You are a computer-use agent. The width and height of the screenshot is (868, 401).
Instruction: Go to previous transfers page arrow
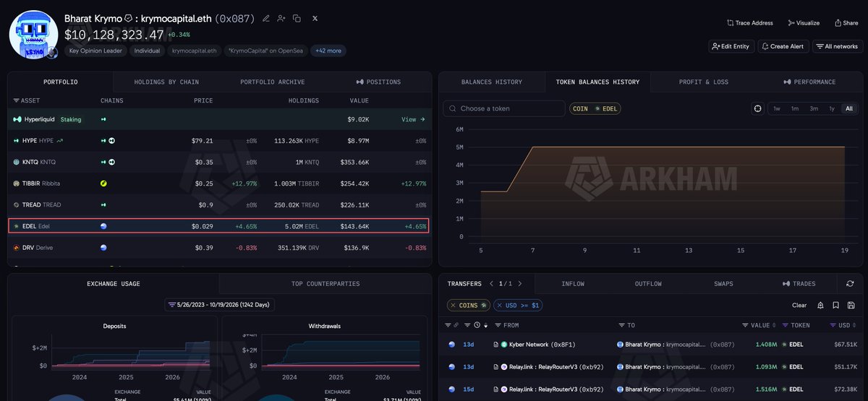[491, 284]
